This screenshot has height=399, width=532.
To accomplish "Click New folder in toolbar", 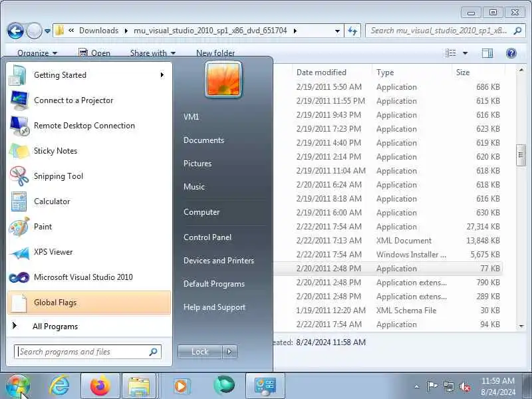I will coord(215,53).
